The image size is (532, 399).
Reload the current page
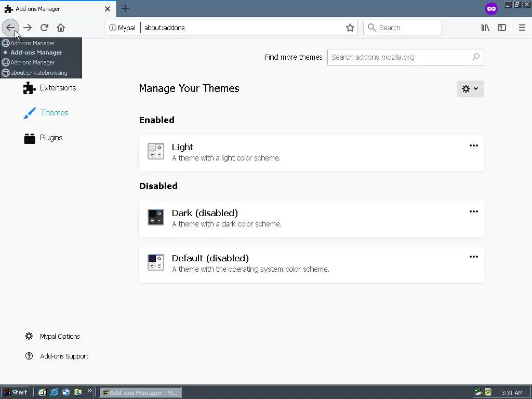pyautogui.click(x=44, y=28)
